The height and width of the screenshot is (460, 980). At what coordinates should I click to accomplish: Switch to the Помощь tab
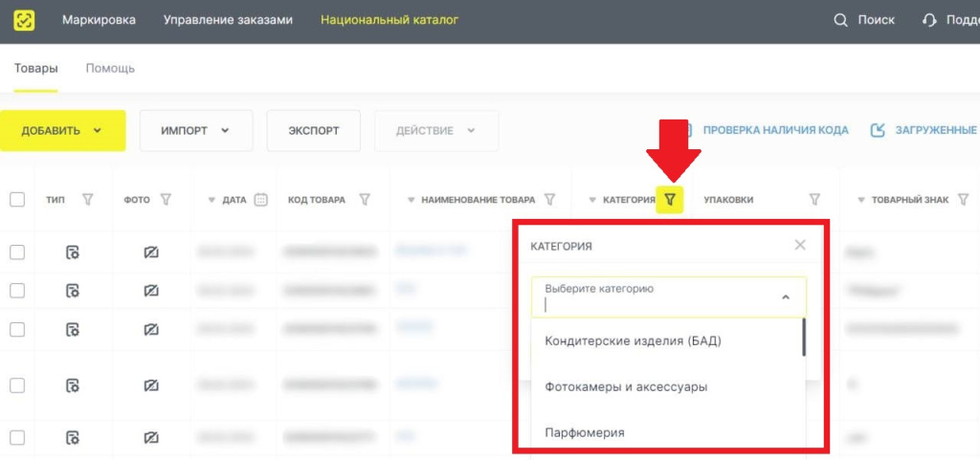(x=110, y=68)
